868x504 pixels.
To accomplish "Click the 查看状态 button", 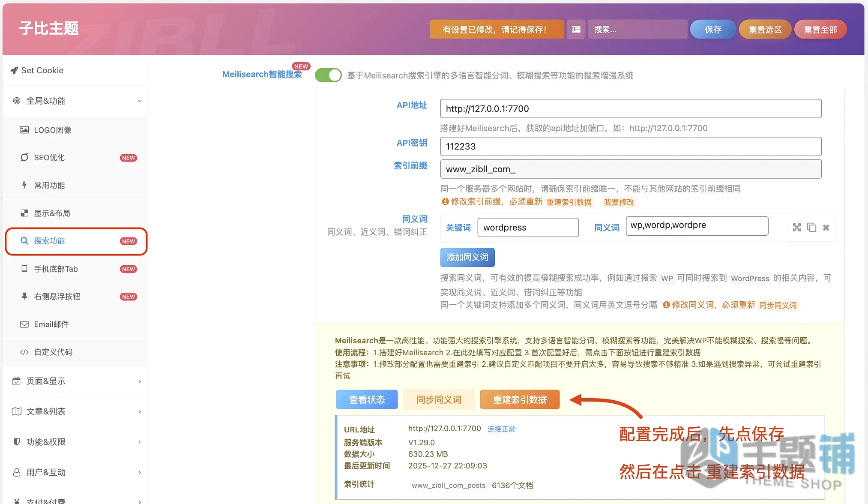I will point(367,399).
